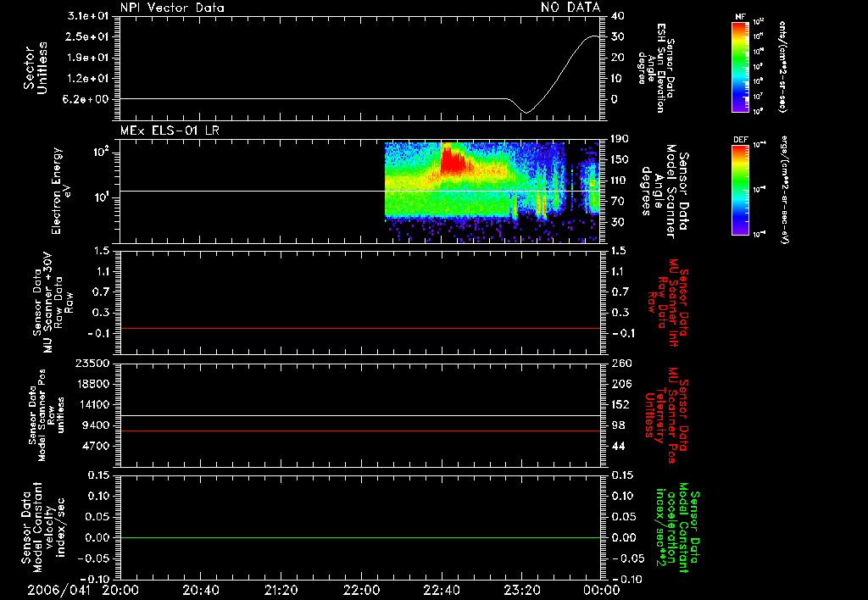The image size is (868, 600).
Task: Click the '23500' scanner position tick label
Action: click(x=92, y=363)
